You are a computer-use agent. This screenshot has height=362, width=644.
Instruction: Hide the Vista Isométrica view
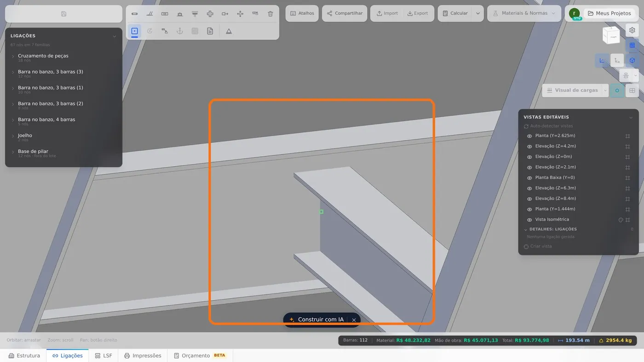click(529, 220)
